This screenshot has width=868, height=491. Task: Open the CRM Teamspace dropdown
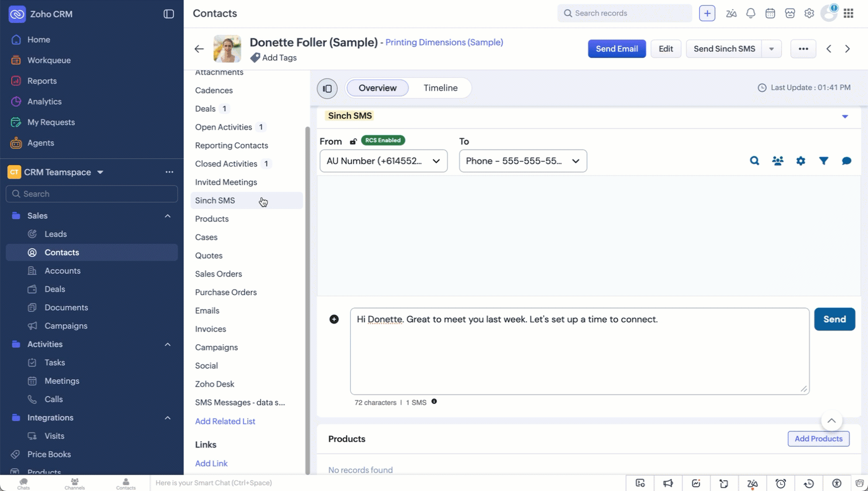click(x=100, y=172)
